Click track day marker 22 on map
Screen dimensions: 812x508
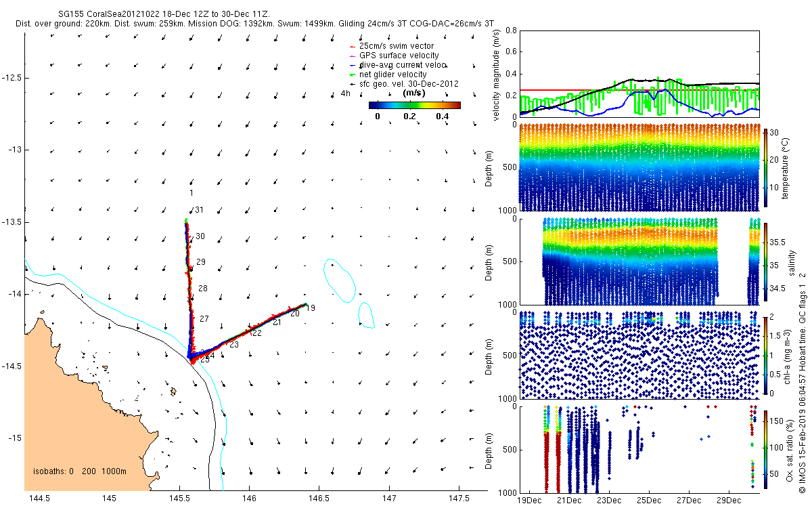256,333
